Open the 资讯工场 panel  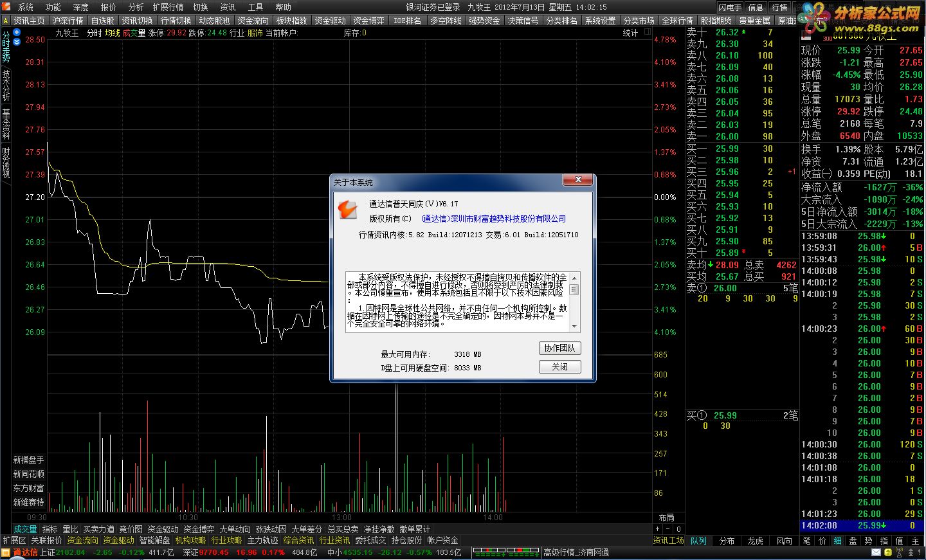point(669,541)
